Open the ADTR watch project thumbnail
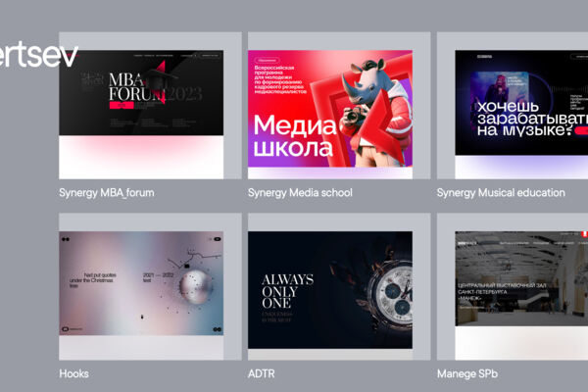The width and height of the screenshot is (588, 392). 339,286
